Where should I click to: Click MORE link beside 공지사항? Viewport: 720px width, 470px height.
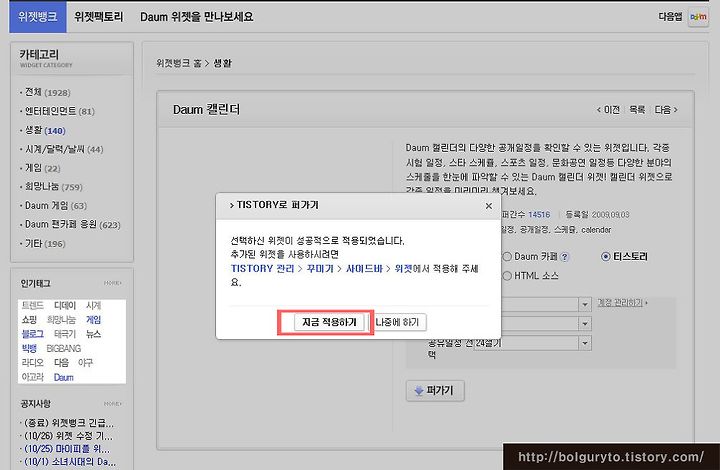[112, 404]
